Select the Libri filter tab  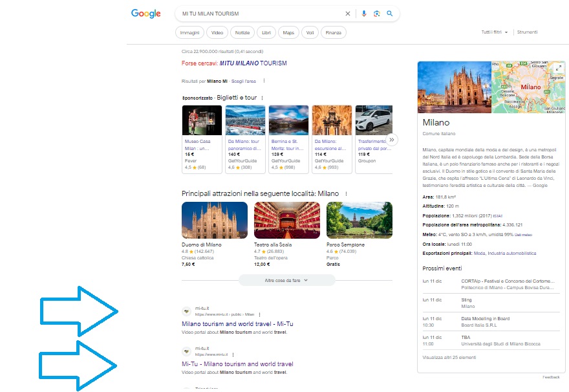[266, 32]
